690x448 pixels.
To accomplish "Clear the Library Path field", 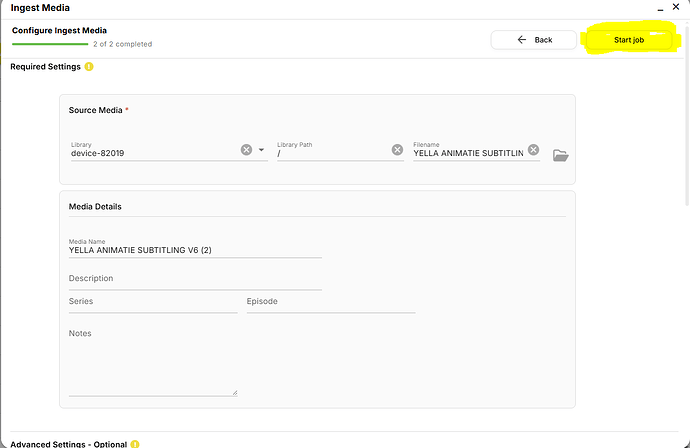I will tap(397, 150).
